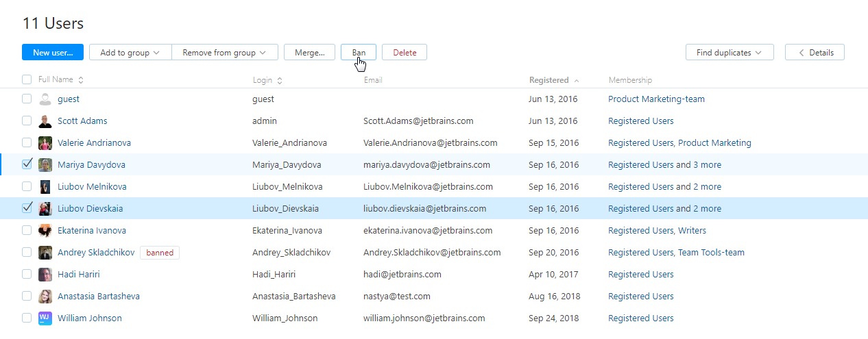Viewport: 868px width, 339px height.
Task: Click the guest user avatar icon
Action: pyautogui.click(x=45, y=99)
